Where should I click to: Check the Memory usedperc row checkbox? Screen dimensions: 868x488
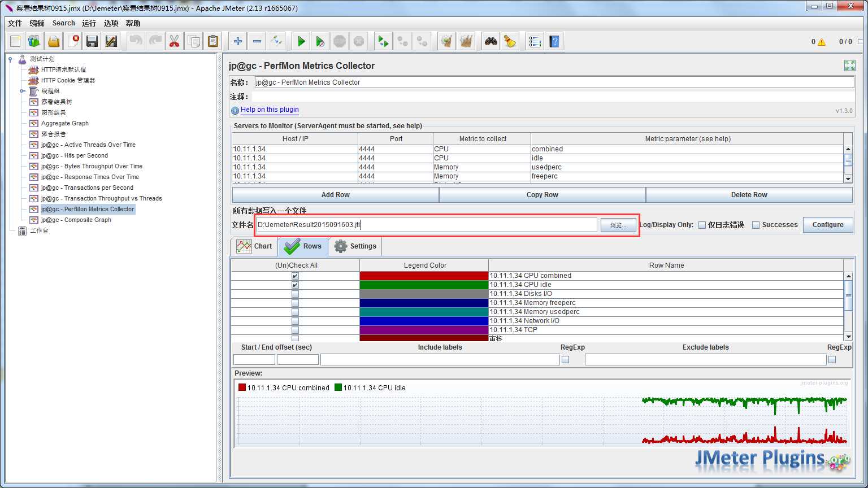point(295,312)
